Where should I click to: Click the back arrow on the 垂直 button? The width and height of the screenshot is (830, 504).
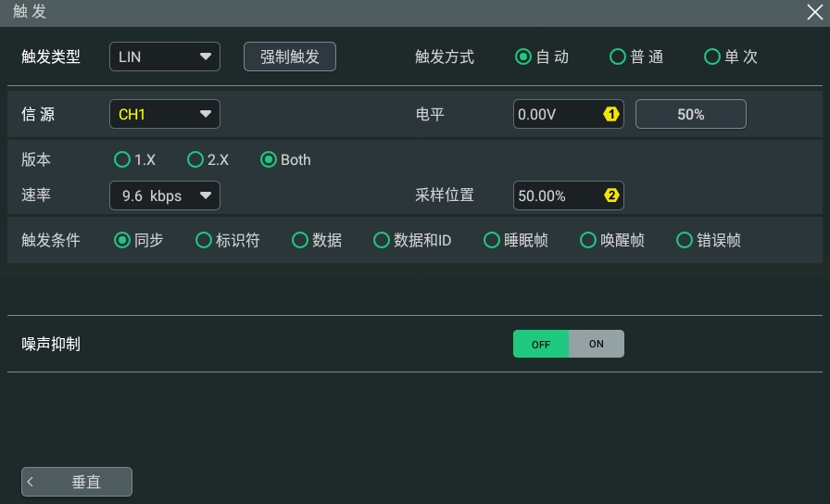click(31, 482)
